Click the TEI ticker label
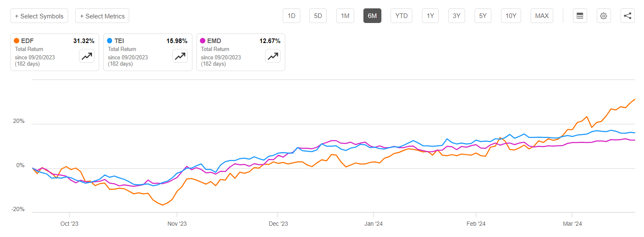644x237 pixels. point(119,41)
